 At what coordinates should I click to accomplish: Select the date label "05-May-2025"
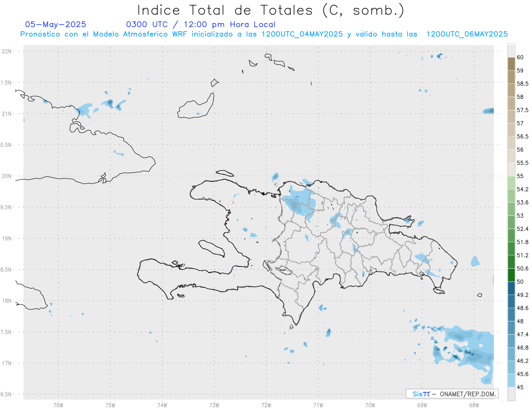pyautogui.click(x=56, y=25)
